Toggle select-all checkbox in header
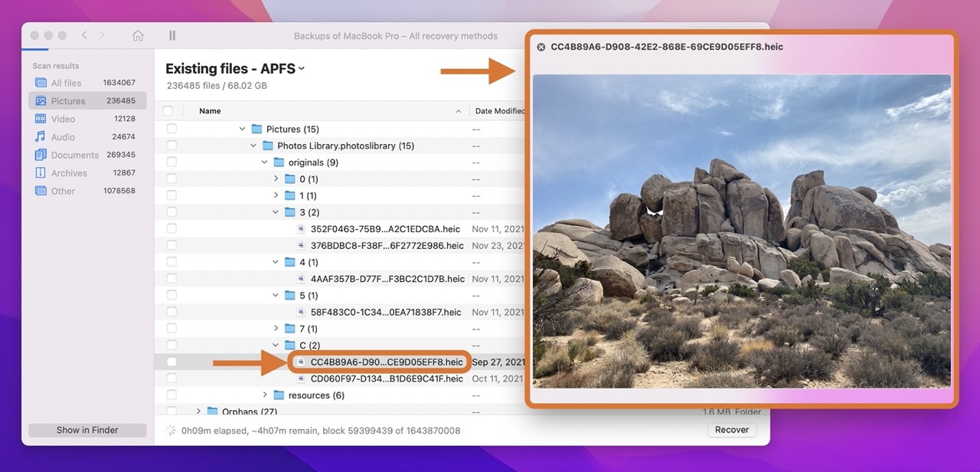The width and height of the screenshot is (980, 472). point(168,111)
